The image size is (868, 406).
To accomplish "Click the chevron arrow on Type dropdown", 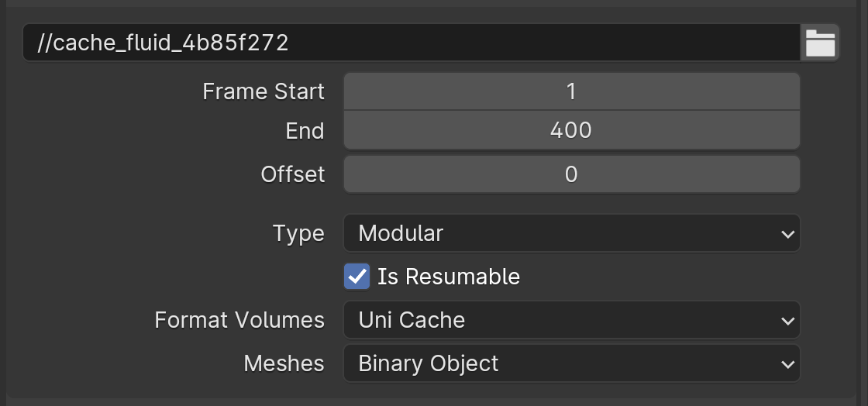I will pos(787,234).
